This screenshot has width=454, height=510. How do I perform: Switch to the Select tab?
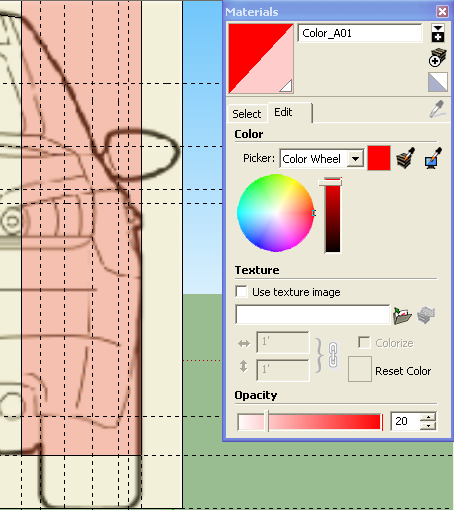tap(247, 114)
